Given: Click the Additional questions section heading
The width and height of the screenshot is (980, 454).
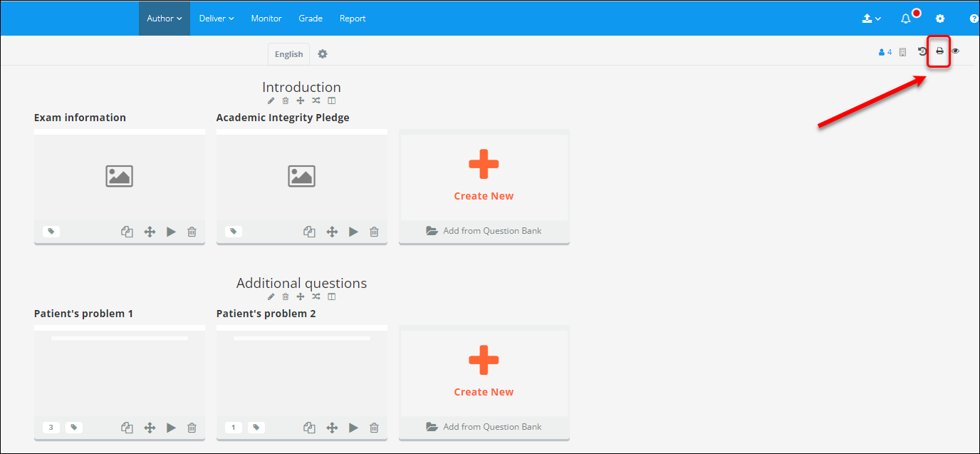Looking at the screenshot, I should [x=301, y=283].
